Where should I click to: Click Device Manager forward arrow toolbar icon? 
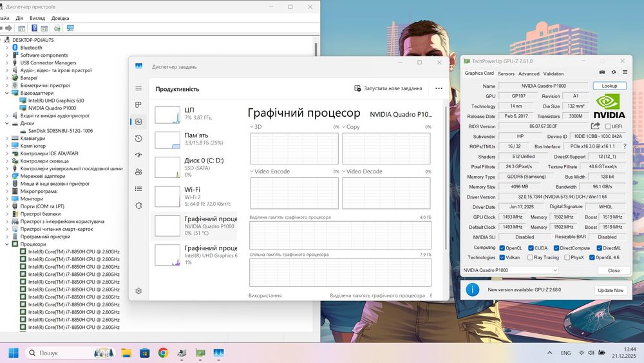(8, 28)
